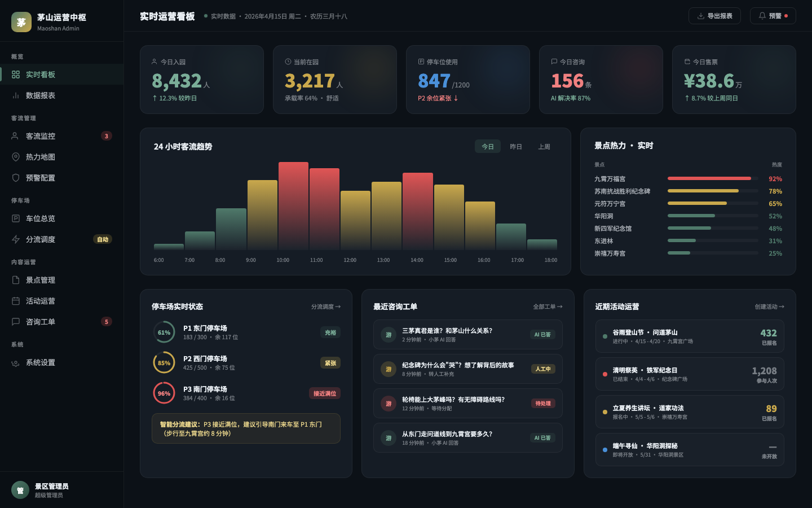
Task: Click the 14:00 red bar in chart
Action: 418,212
